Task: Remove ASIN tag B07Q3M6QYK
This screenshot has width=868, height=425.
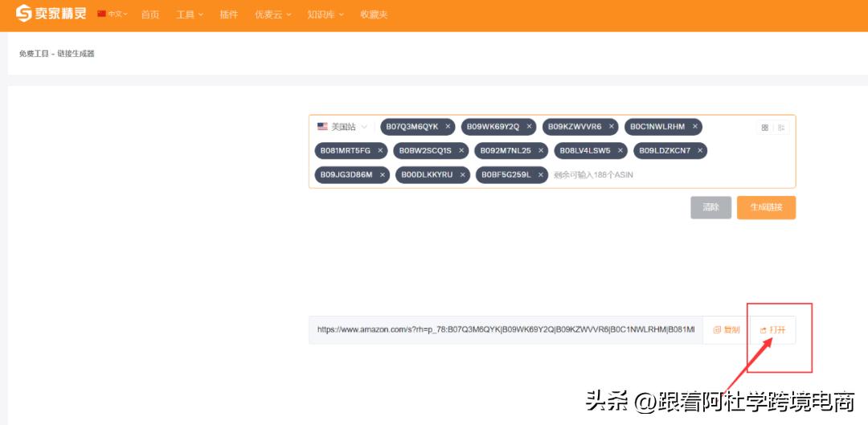Action: (x=448, y=127)
